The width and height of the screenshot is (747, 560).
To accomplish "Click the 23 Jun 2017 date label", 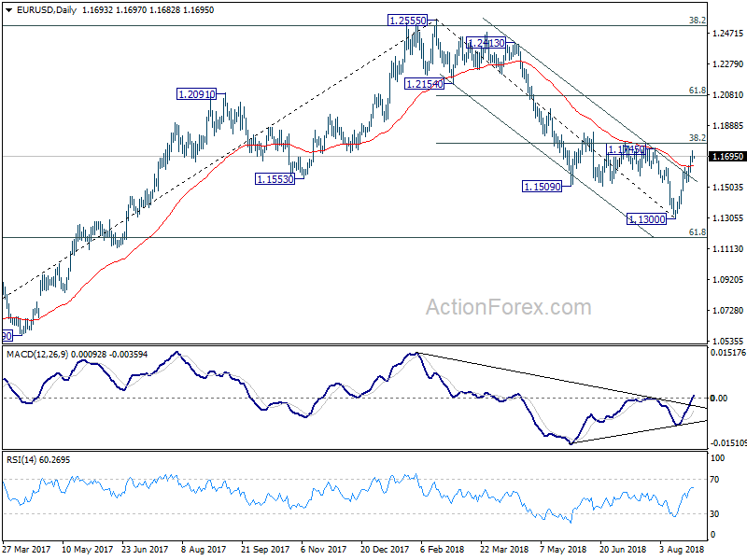I will pos(145,550).
